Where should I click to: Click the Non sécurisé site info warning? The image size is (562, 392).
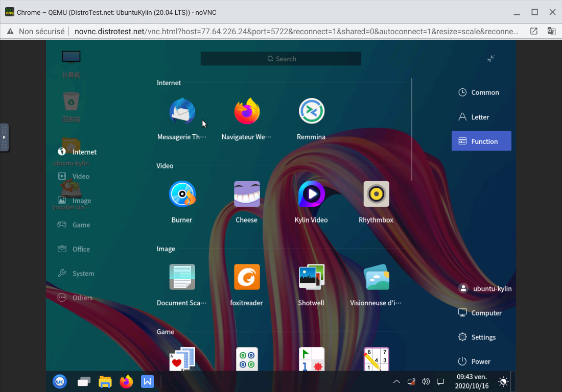(36, 32)
